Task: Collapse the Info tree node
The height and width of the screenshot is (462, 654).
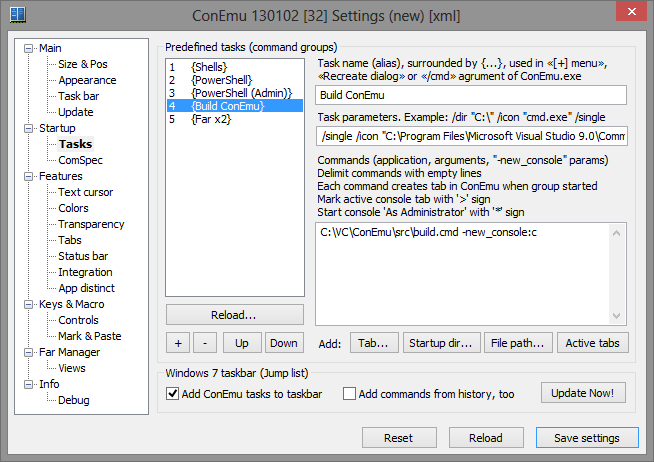Action: click(28, 384)
